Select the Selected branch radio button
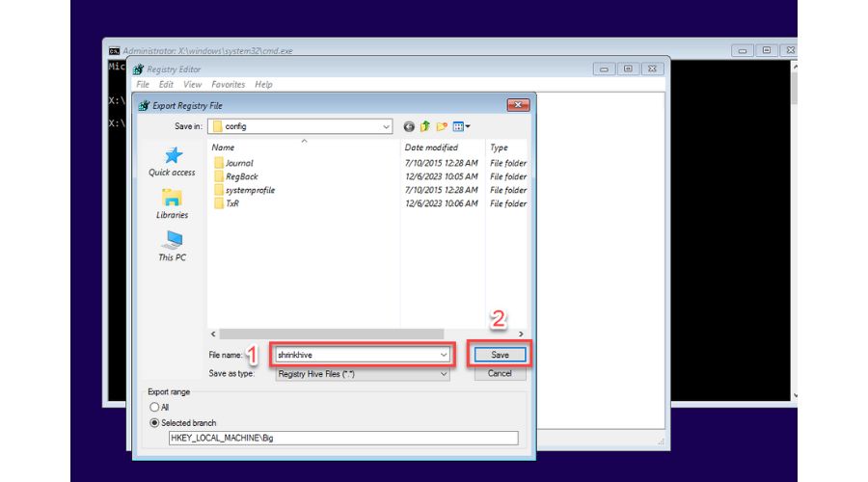This screenshot has width=868, height=482. pyautogui.click(x=154, y=423)
